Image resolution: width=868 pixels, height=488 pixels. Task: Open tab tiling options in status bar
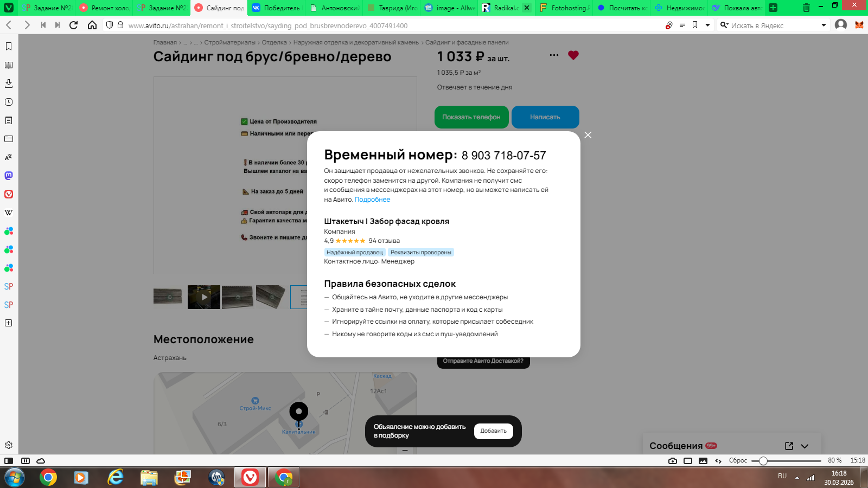pyautogui.click(x=25, y=461)
